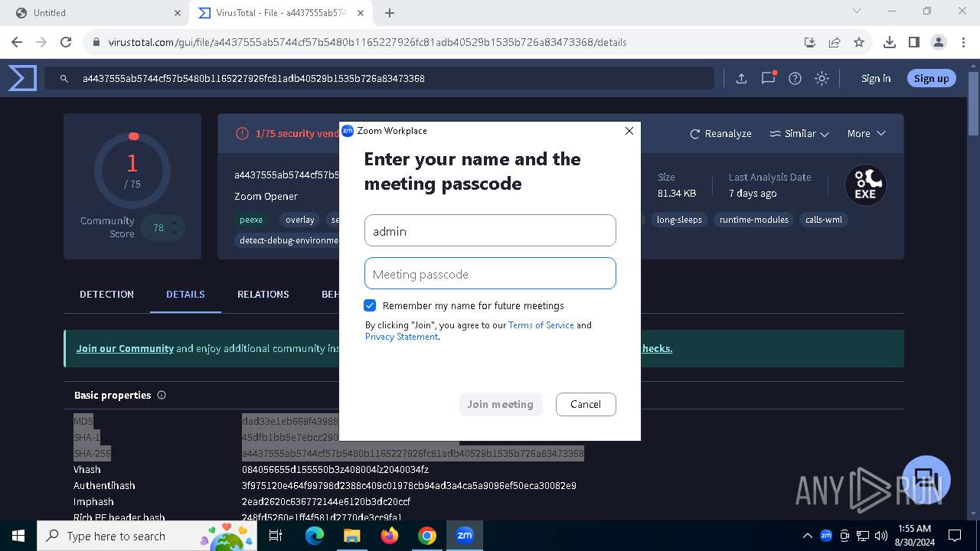Image resolution: width=980 pixels, height=551 pixels.
Task: Open the Windows notification center
Action: point(955,536)
